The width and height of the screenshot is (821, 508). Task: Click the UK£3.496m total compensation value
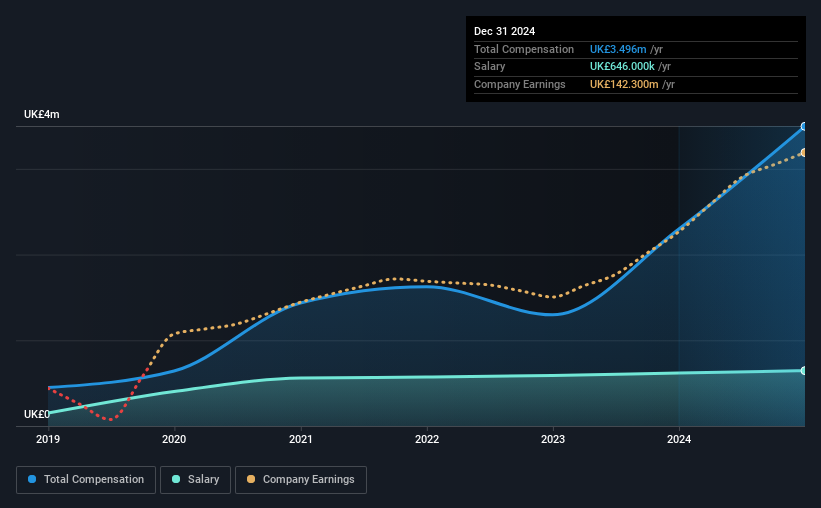618,49
